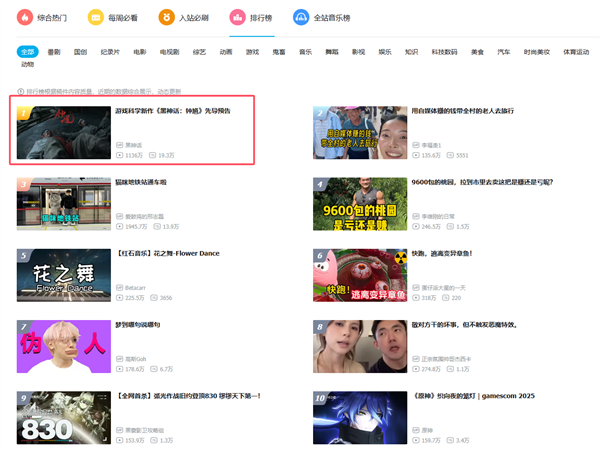Click danmaku icon beside 19.3万

(152, 155)
